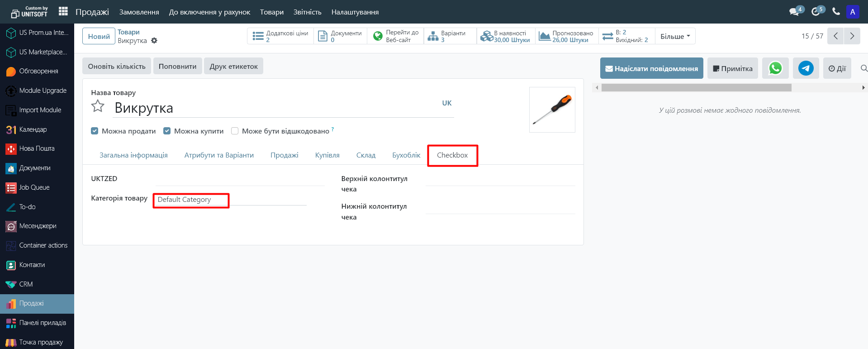Expand the Більше dropdown
Viewport: 868px width, 349px height.
pos(675,36)
